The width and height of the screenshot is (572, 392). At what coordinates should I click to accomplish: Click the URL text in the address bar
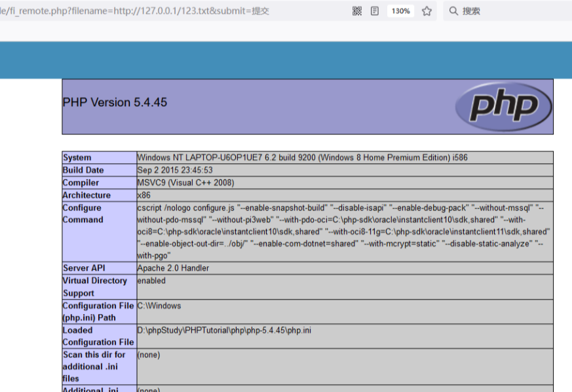(x=134, y=11)
